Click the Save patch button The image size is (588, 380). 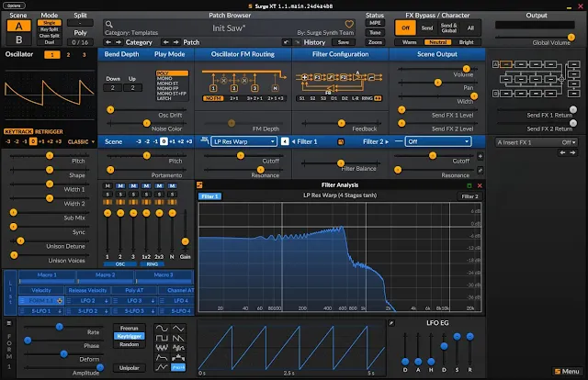point(343,42)
